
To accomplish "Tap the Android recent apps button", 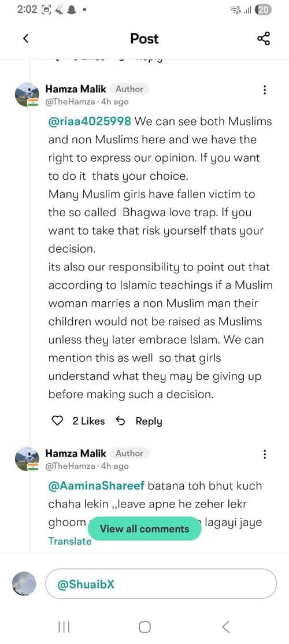I will [x=64, y=627].
